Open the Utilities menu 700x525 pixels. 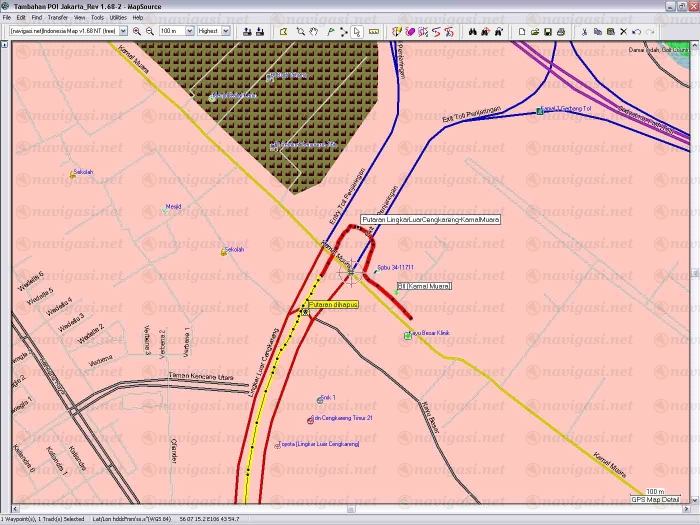coord(119,17)
